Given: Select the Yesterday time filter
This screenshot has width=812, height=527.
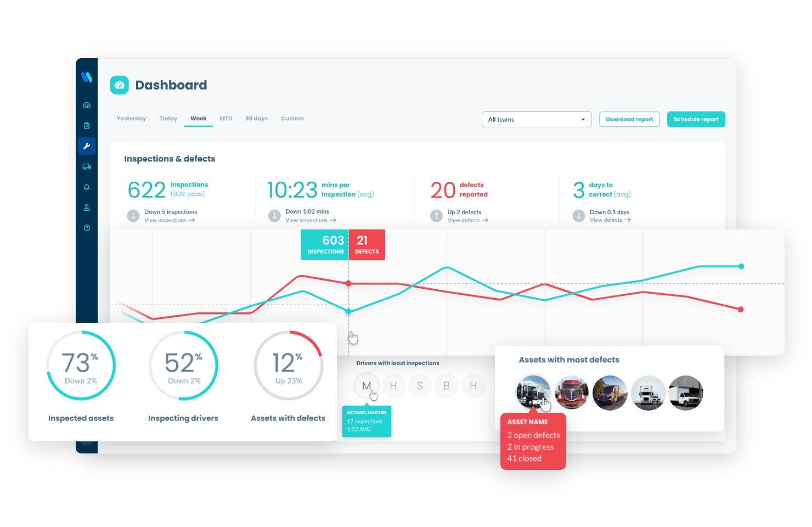Looking at the screenshot, I should coord(131,118).
